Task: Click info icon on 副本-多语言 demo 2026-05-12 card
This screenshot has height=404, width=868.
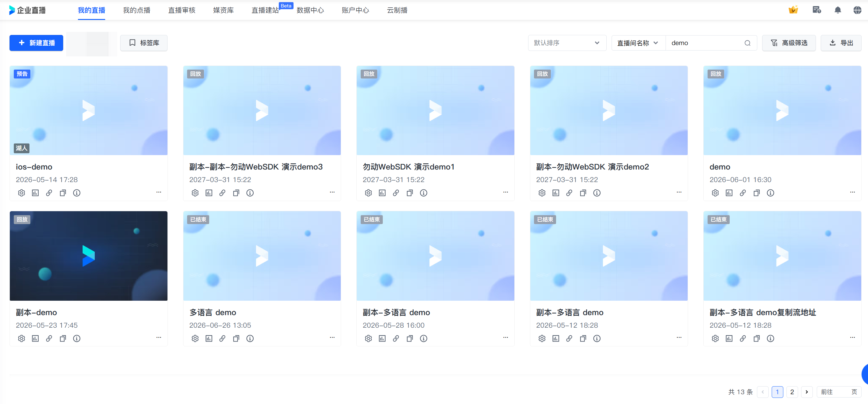Action: (597, 338)
